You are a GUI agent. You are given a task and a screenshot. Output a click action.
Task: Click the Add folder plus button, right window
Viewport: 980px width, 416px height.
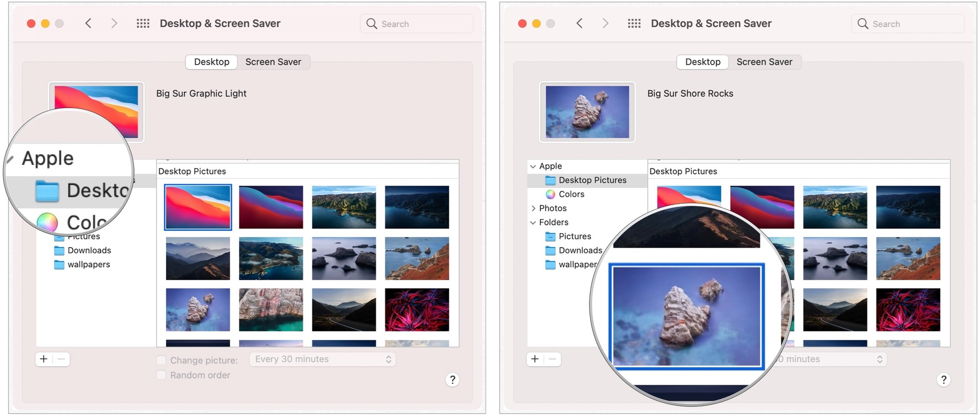[535, 359]
